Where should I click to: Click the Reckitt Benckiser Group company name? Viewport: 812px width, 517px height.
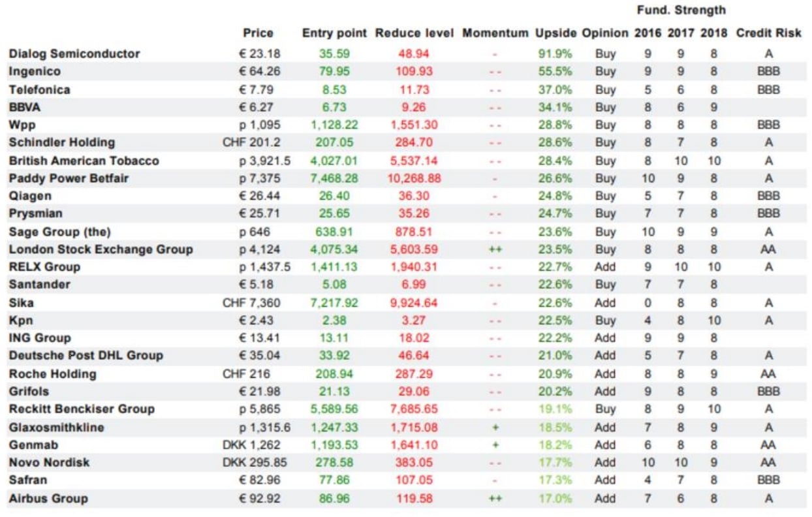[x=82, y=409]
